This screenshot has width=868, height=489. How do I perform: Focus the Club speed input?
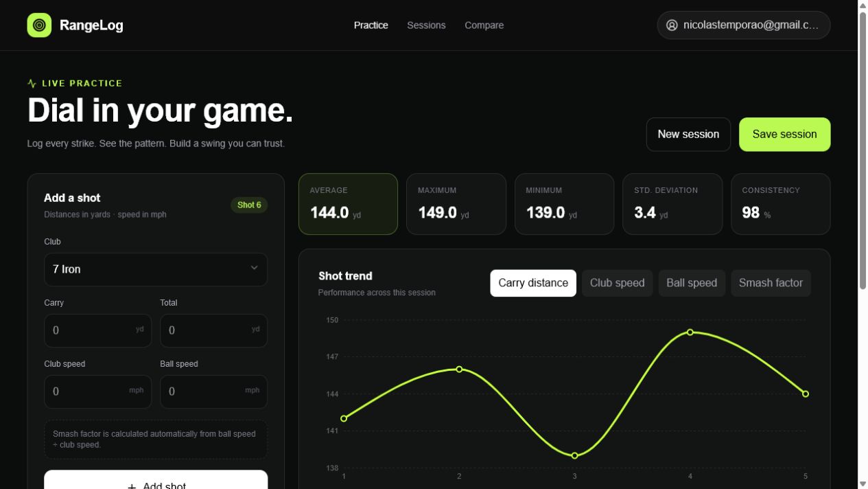coord(97,391)
